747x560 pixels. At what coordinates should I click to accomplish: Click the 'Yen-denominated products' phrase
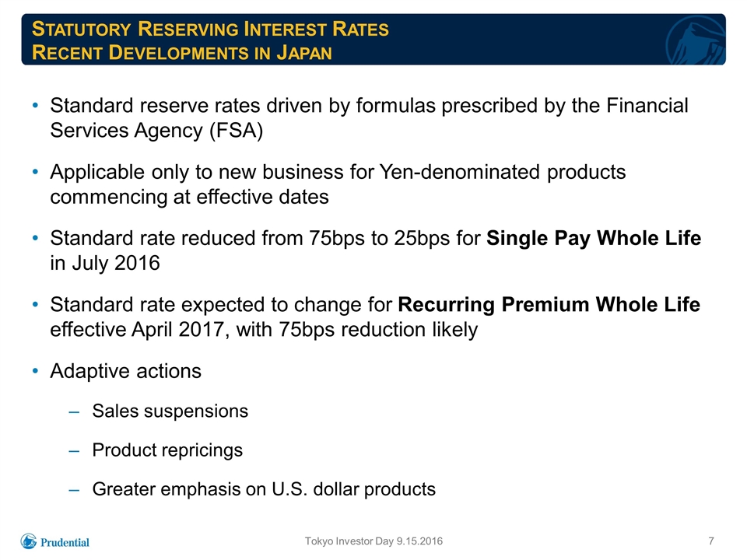[503, 172]
